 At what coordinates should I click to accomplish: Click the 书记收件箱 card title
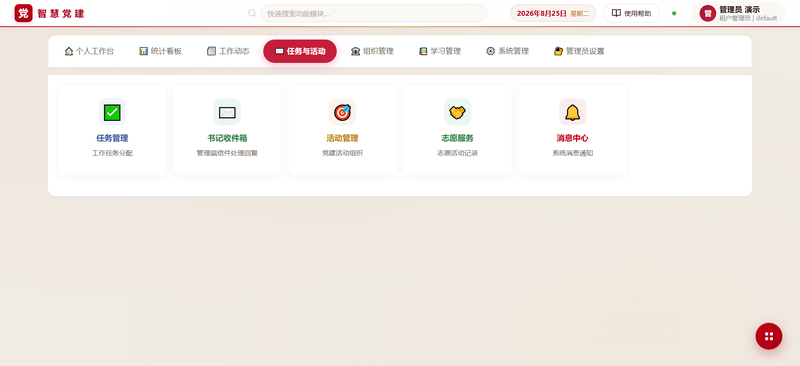tap(227, 138)
